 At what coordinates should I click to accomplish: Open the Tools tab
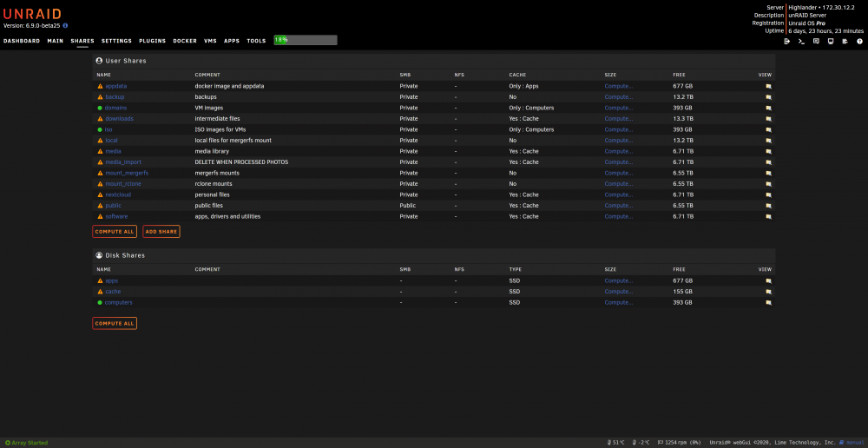tap(256, 41)
